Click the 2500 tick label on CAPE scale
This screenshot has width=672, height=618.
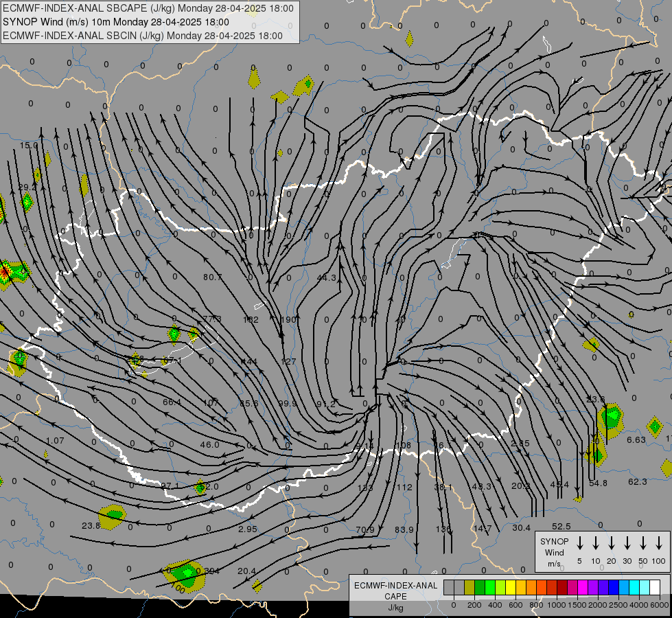point(618,605)
